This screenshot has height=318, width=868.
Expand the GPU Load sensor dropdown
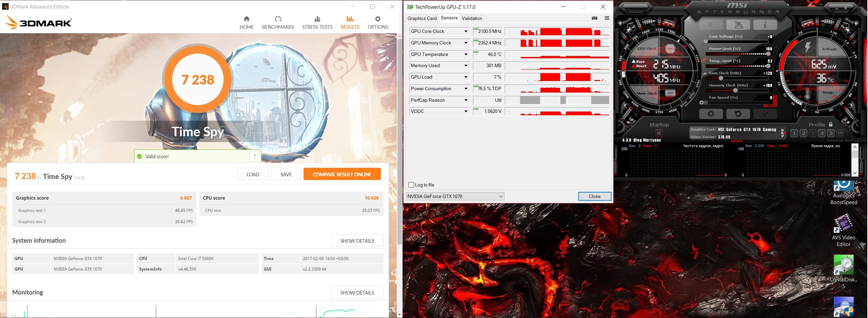[466, 77]
